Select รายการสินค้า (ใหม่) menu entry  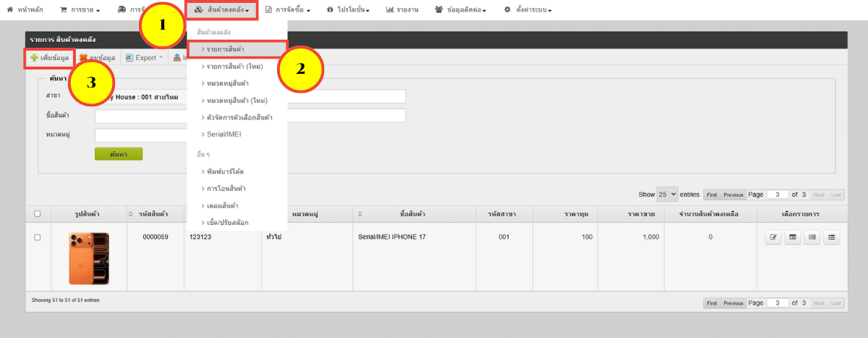pyautogui.click(x=231, y=67)
